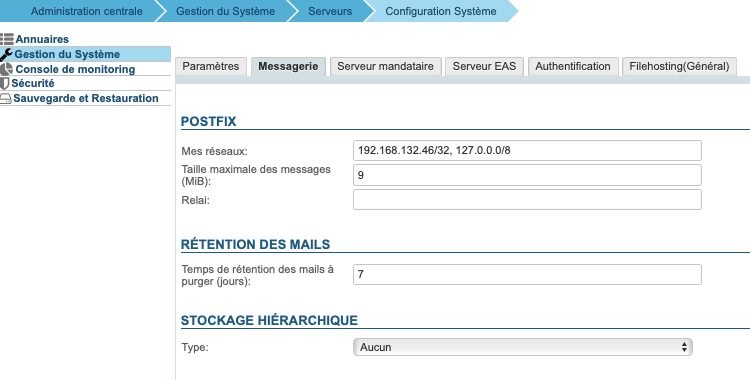750x380 pixels.
Task: Click the disk icon for Sauvegarde et Restauration
Action: 6,99
